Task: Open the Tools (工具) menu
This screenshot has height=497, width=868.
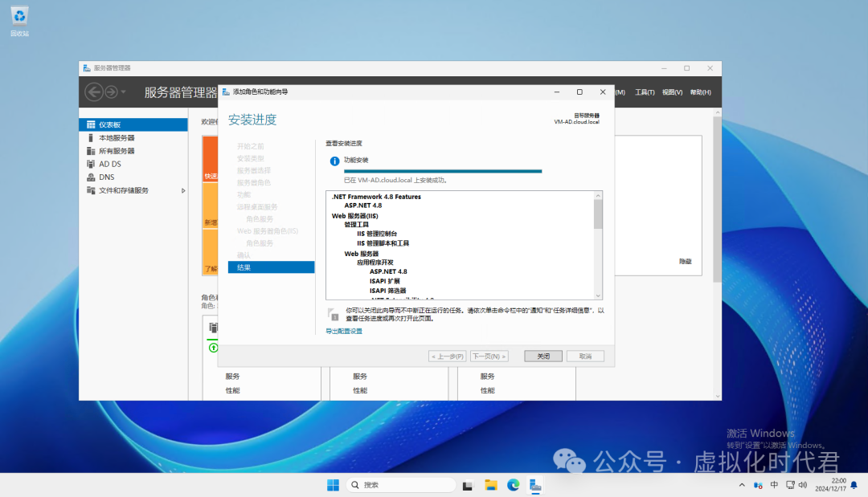Action: [645, 92]
